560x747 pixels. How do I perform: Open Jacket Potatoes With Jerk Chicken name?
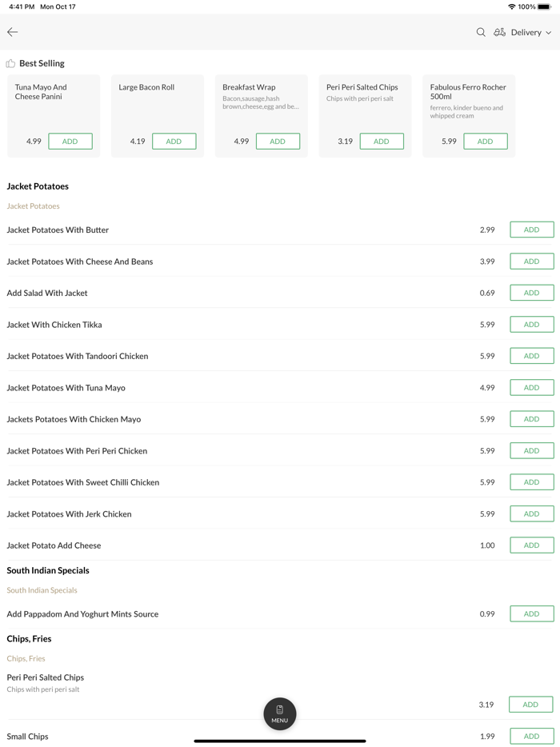(69, 514)
